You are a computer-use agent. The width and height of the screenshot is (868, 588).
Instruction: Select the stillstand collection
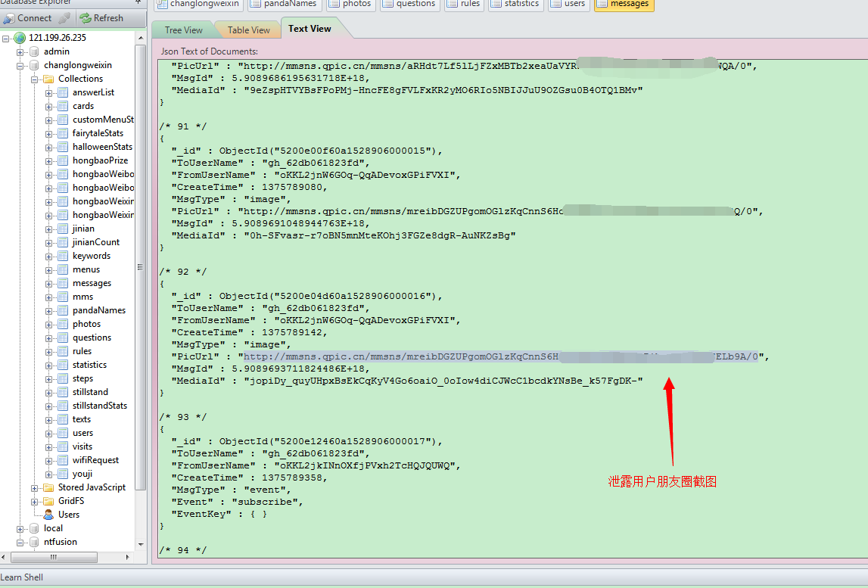point(90,392)
